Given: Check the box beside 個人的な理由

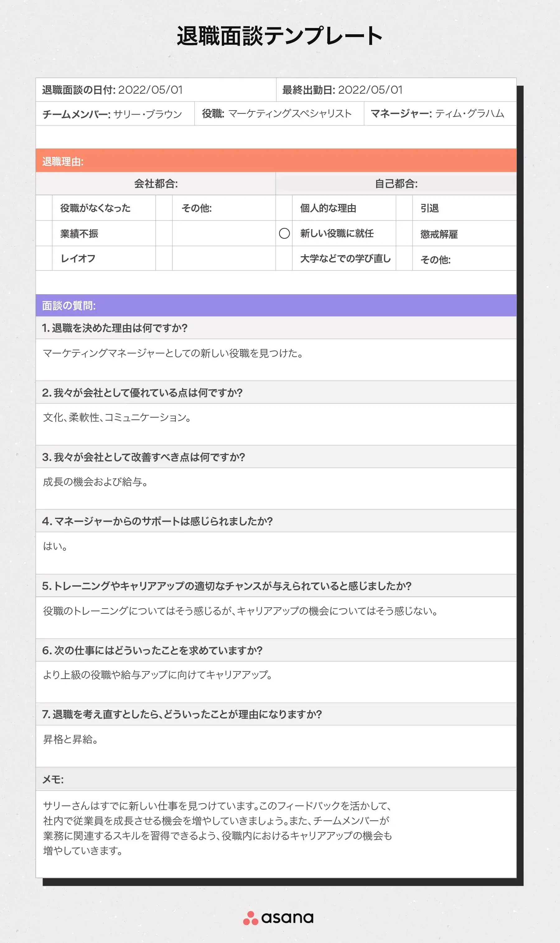Looking at the screenshot, I should (x=284, y=208).
